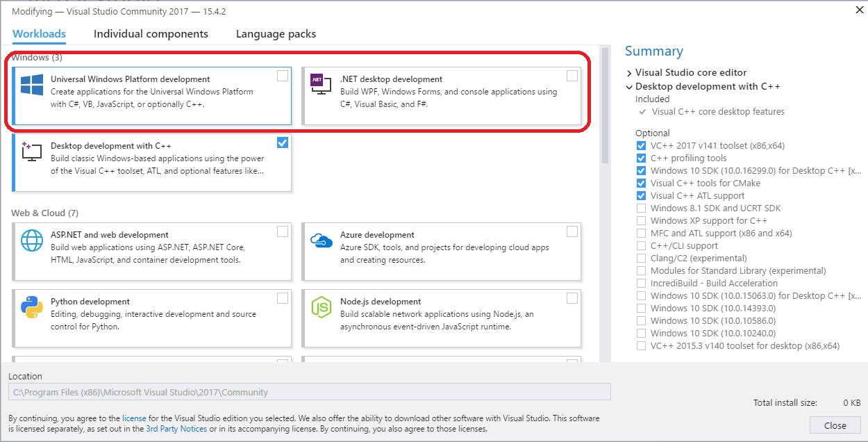Click Visual C++ core desktop features entry
The width and height of the screenshot is (868, 442).
718,111
